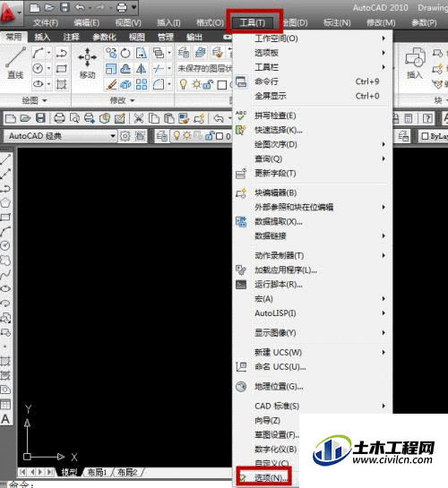The width and height of the screenshot is (448, 488).
Task: Click Undo in quick access toolbar
Action: [81, 7]
